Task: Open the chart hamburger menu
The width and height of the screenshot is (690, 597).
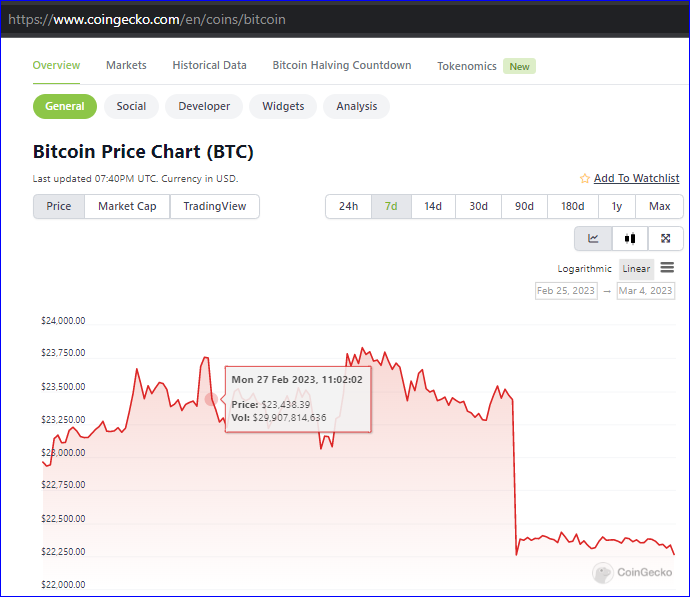Action: pyautogui.click(x=667, y=267)
